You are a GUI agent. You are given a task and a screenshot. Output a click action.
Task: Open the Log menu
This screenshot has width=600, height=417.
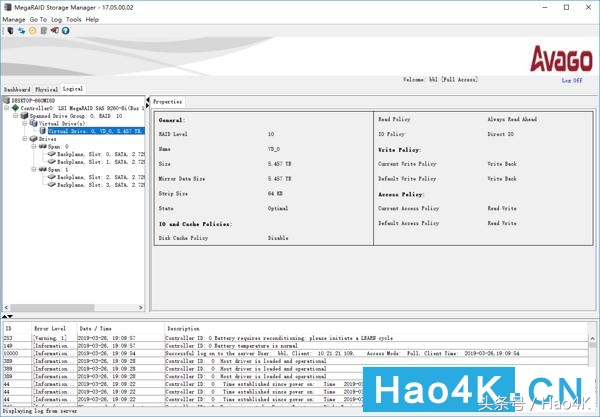56,20
